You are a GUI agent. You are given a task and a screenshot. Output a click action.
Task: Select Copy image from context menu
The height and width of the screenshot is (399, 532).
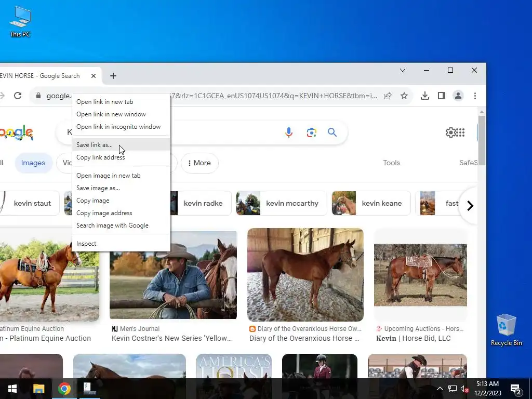pos(121,201)
